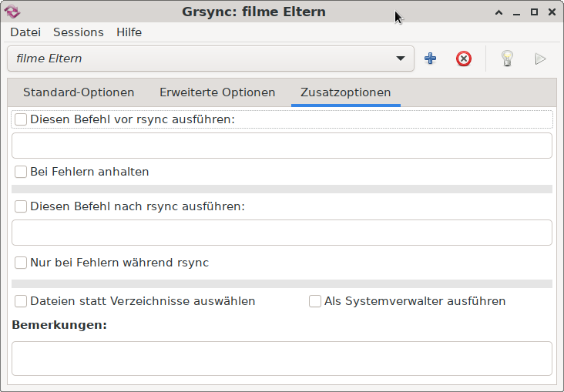This screenshot has width=564, height=392.
Task: Expand the 'filme Eltern' session dropdown
Action: coord(210,59)
